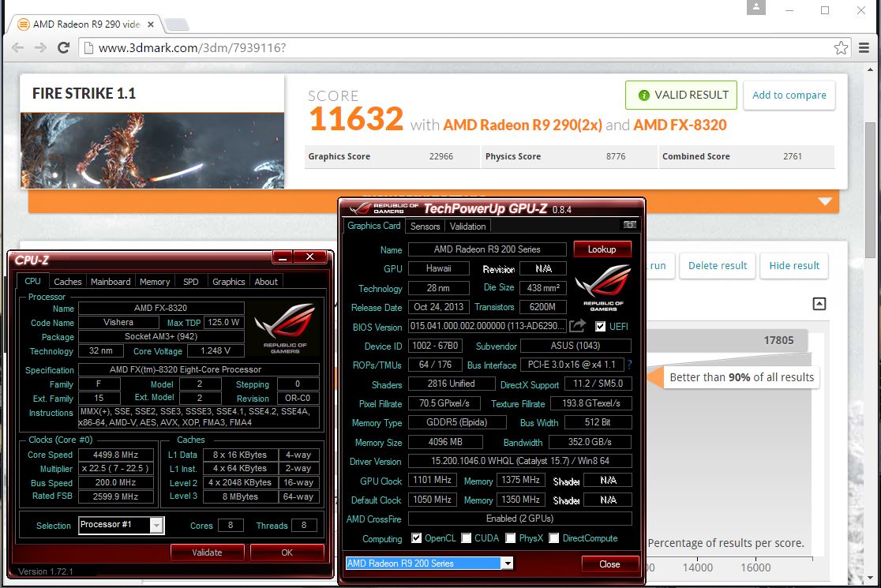Toggle the OpenCL checkbox
This screenshot has height=588, width=881.
point(416,538)
